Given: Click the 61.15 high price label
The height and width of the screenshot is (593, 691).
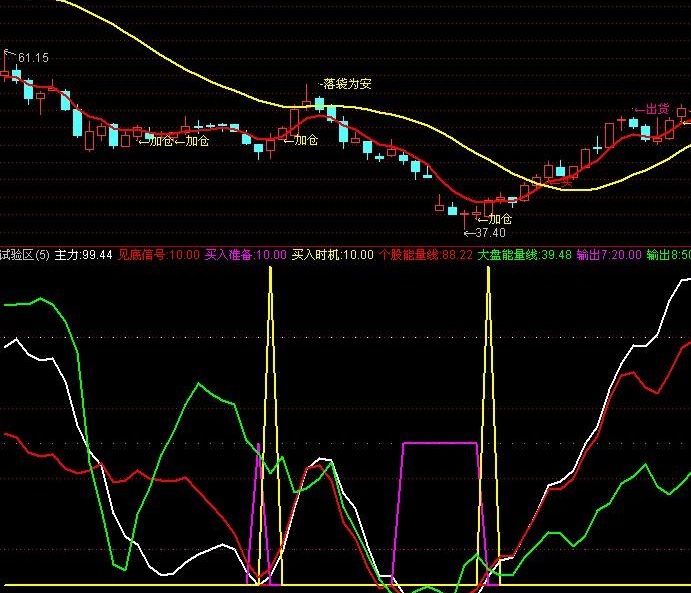Looking at the screenshot, I should [33, 58].
